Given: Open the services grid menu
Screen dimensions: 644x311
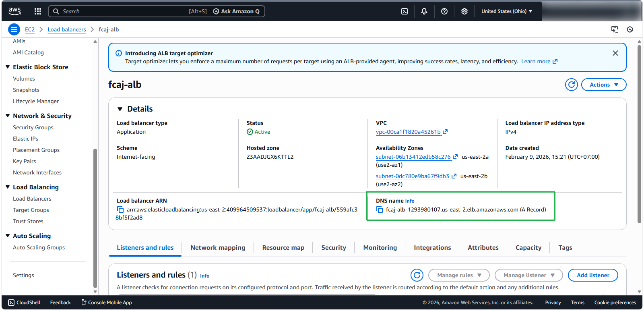Looking at the screenshot, I should pos(38,11).
